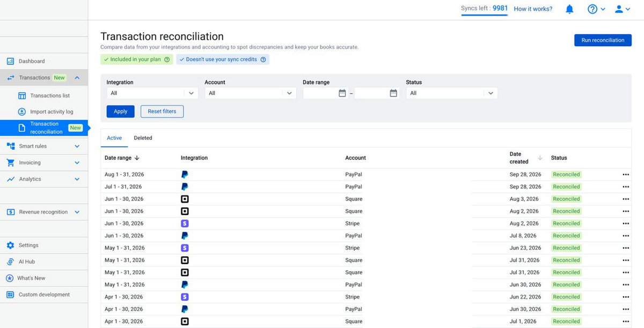Viewport: 644px width, 328px height.
Task: Click the Transactions list table icon
Action: click(22, 96)
